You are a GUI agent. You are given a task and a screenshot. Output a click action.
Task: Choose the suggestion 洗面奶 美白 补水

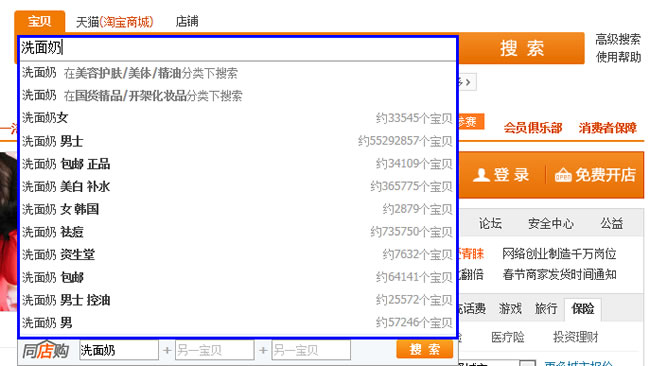pyautogui.click(x=238, y=187)
